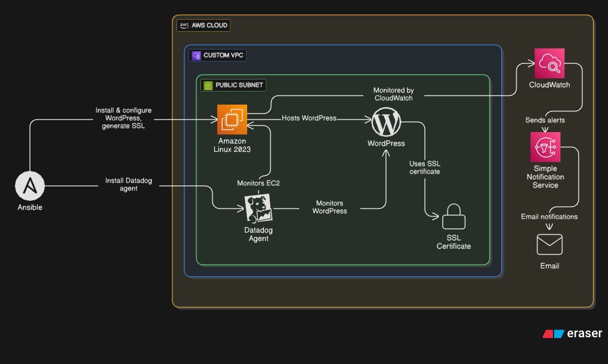Click the 'Install Datadog agent' connector label
Viewport: 608px width, 364px height.
(x=128, y=184)
